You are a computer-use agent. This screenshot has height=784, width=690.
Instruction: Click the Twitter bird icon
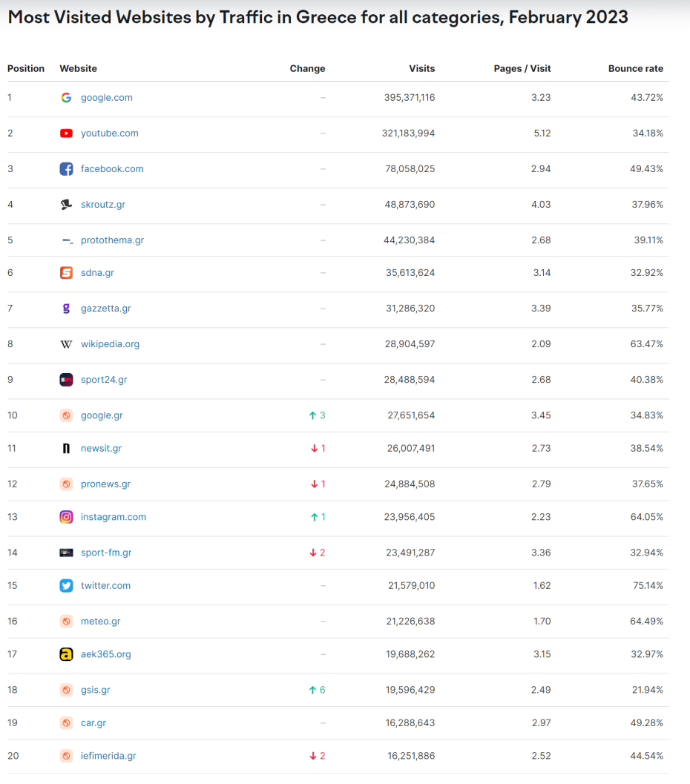tap(66, 585)
